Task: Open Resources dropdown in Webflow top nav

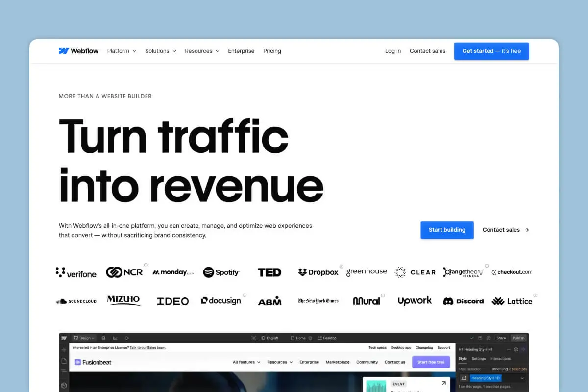Action: (202, 51)
